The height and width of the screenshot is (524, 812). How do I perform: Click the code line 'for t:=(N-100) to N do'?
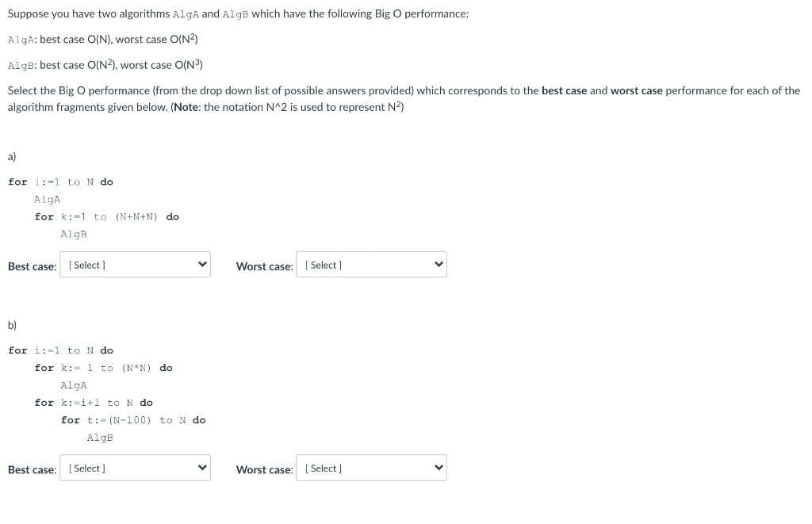tap(133, 420)
